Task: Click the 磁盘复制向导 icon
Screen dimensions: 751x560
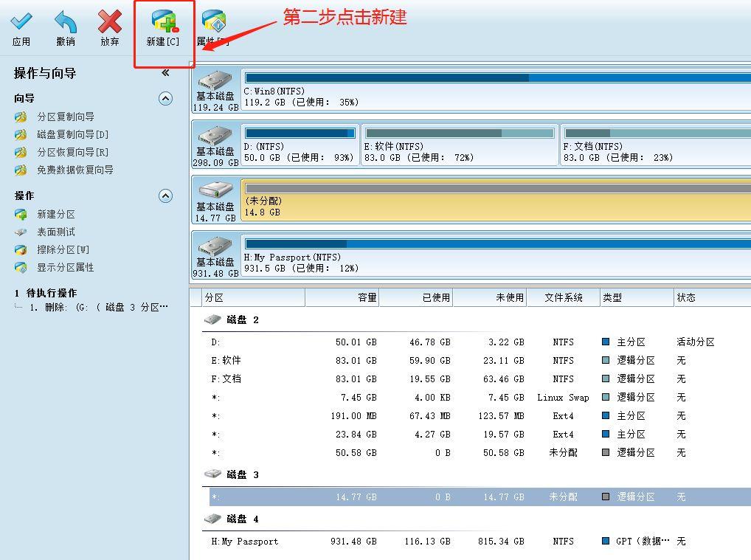Action: coord(21,134)
